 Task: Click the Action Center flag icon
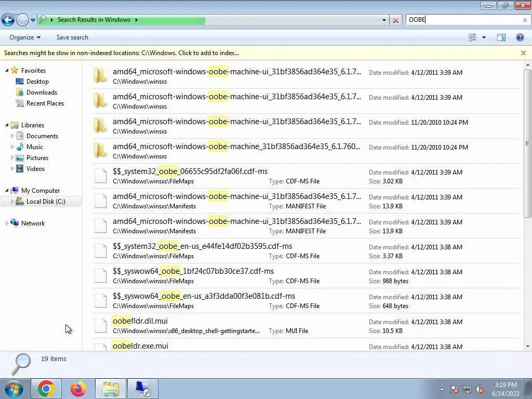455,390
